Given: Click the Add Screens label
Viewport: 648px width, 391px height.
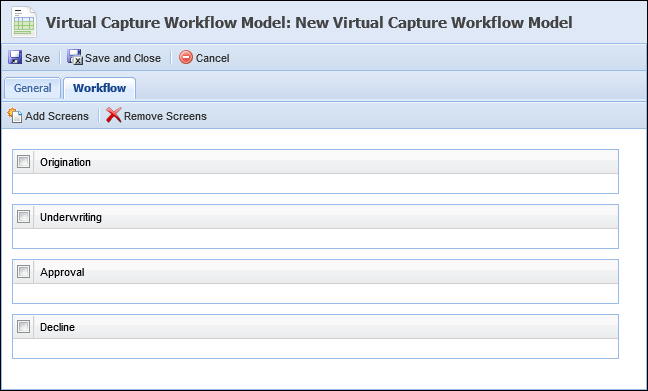Looking at the screenshot, I should [x=57, y=116].
